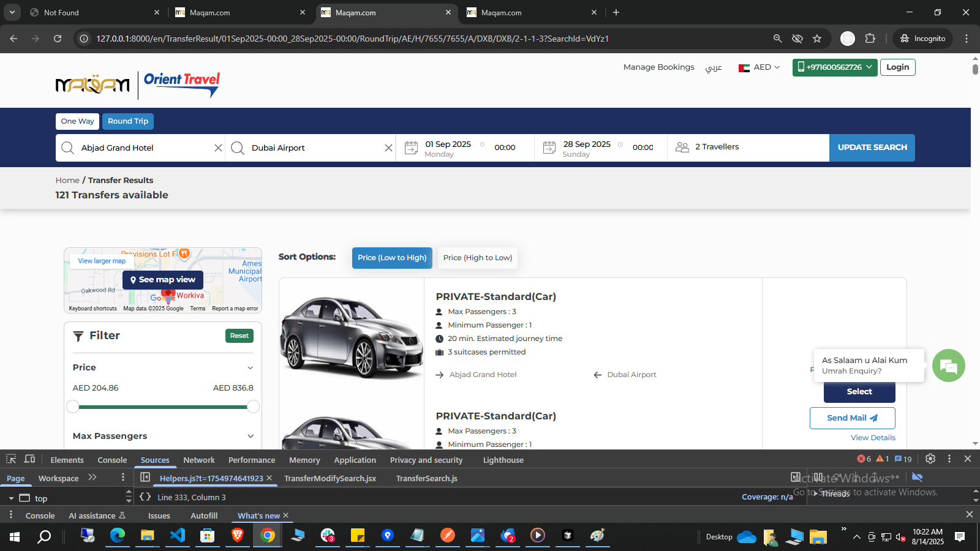Screen dimensions: 980x551
Task: Open the DevTools inspect element picker
Action: (11, 459)
